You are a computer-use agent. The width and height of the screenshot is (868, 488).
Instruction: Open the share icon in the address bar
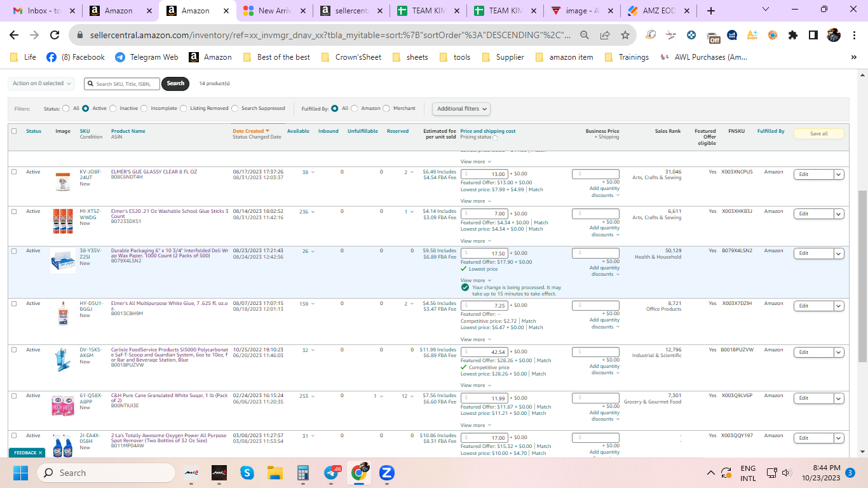pos(605,35)
